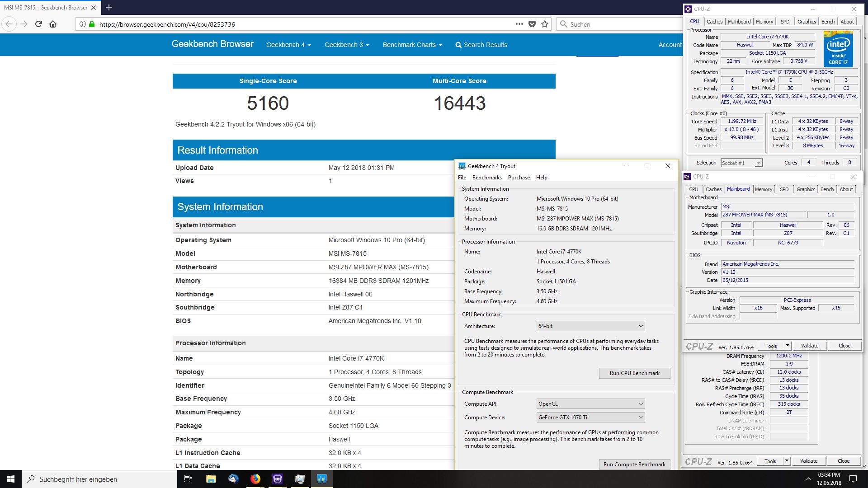
Task: Open Tools dropdown arrow in bottom CPU-Z
Action: [787, 461]
